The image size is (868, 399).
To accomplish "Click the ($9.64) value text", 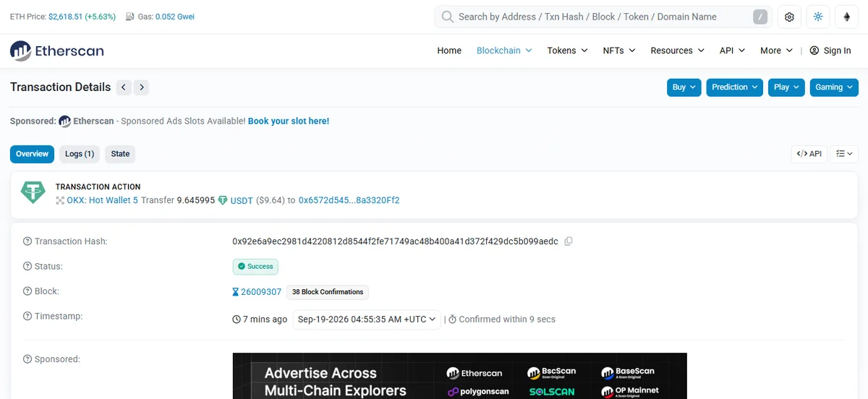I will coord(271,200).
